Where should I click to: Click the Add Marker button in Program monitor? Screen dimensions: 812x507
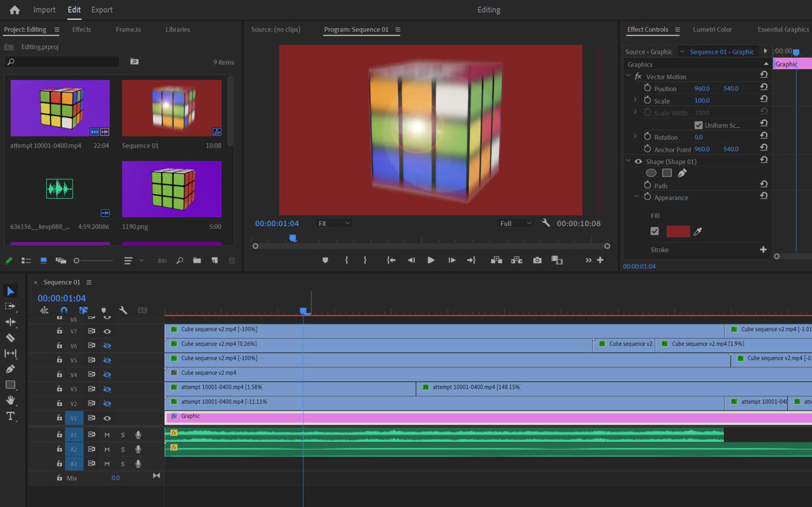325,260
